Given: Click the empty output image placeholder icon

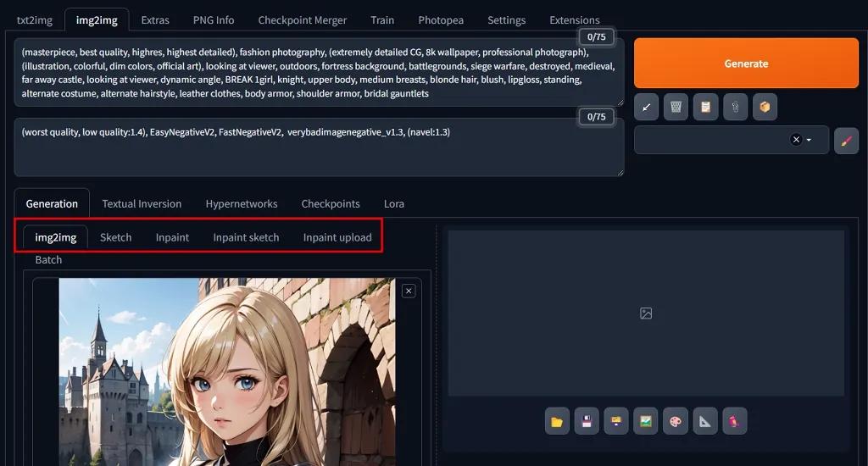Looking at the screenshot, I should coord(646,313).
